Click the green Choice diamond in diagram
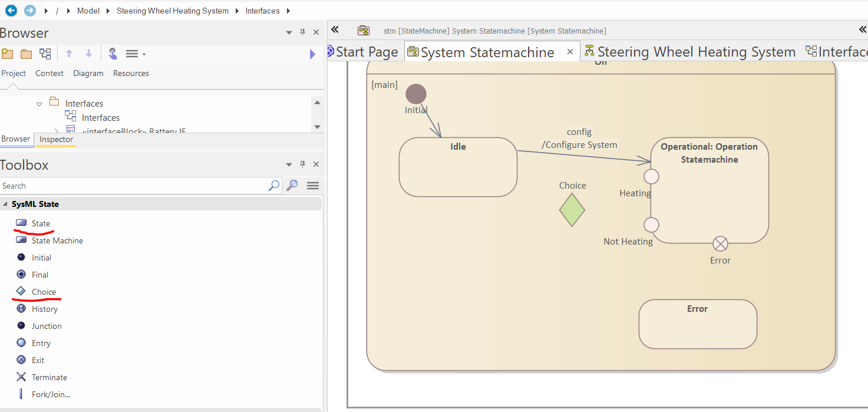This screenshot has height=412, width=868. [x=572, y=210]
